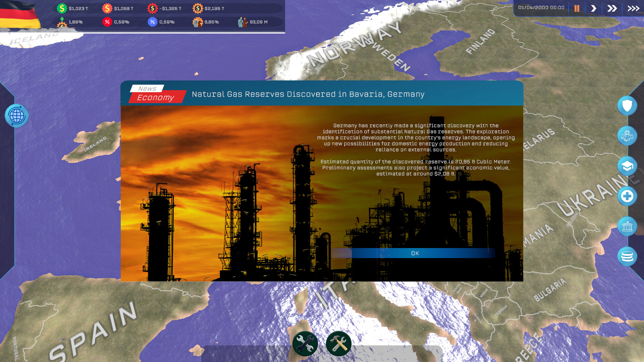The image size is (644, 362).
Task: Open the coins stack economy menu
Action: (x=627, y=257)
